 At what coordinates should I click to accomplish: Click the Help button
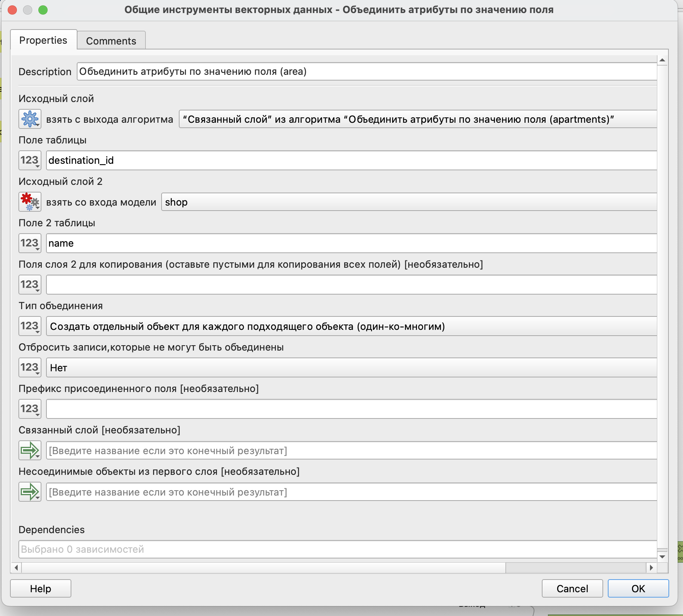[41, 588]
